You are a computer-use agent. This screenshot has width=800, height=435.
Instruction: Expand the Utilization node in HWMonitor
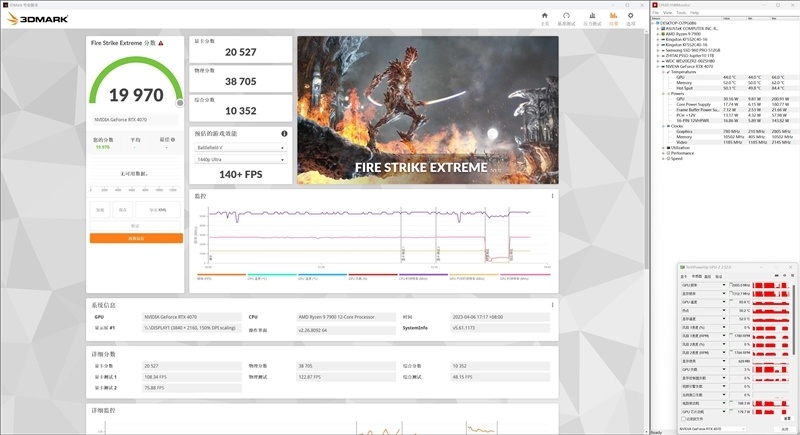click(662, 147)
